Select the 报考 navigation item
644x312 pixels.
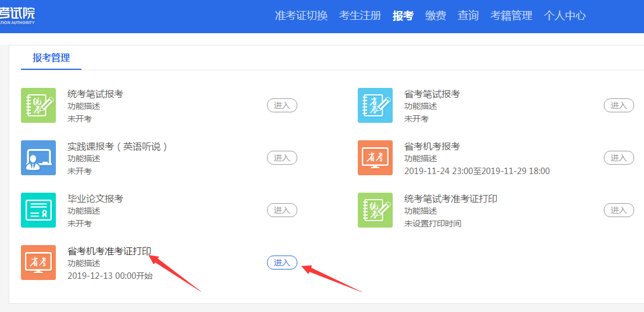403,16
